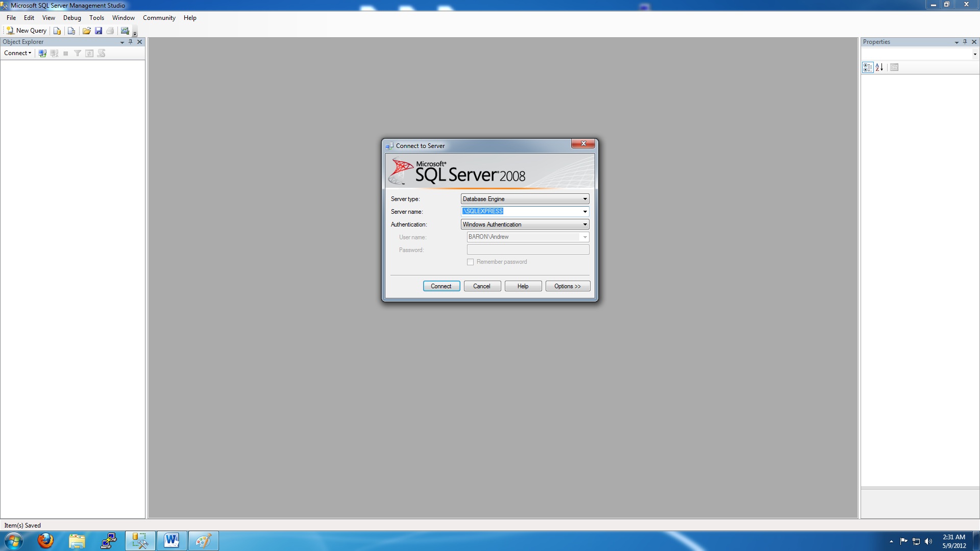Click the Object Explorer script icon
Image resolution: width=980 pixels, height=551 pixels.
coord(101,53)
